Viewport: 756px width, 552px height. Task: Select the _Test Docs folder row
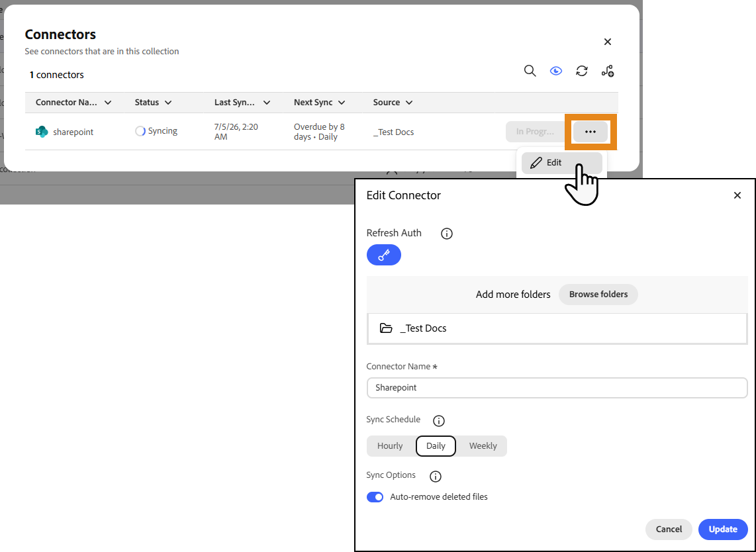coord(557,329)
